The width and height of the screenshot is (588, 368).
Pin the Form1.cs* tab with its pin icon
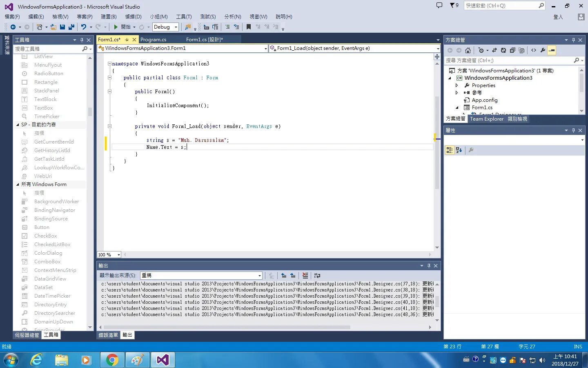point(127,40)
